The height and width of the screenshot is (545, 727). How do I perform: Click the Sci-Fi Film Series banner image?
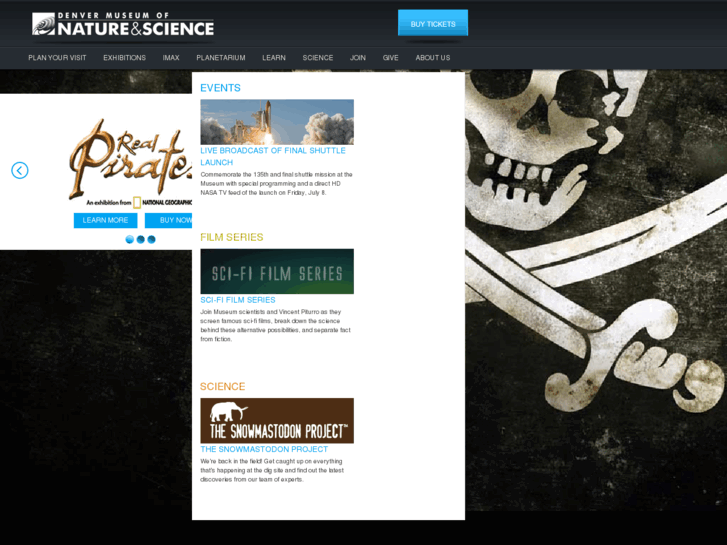[277, 271]
